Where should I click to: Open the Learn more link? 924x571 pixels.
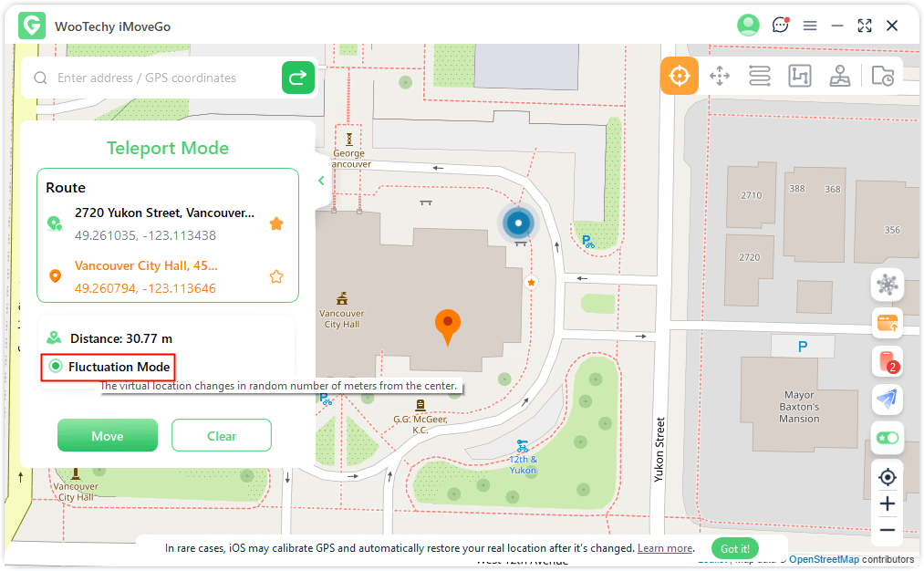(665, 548)
